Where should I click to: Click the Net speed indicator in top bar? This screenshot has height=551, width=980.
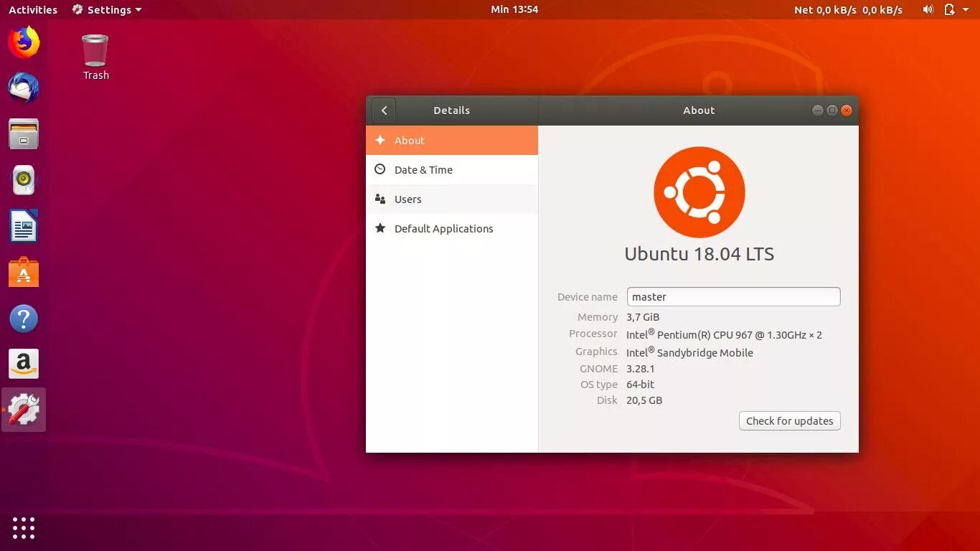pyautogui.click(x=848, y=10)
